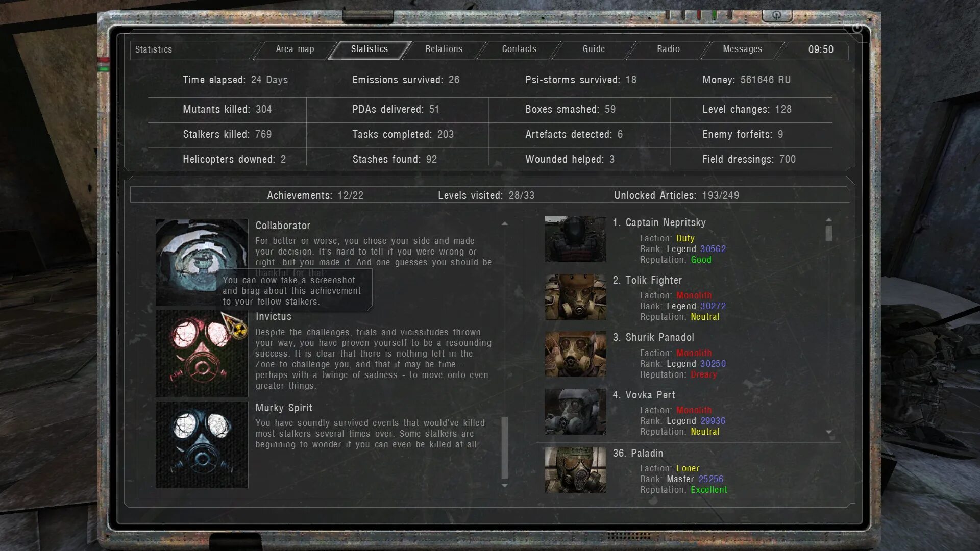Click the Murky Spirit achievement image

[202, 445]
